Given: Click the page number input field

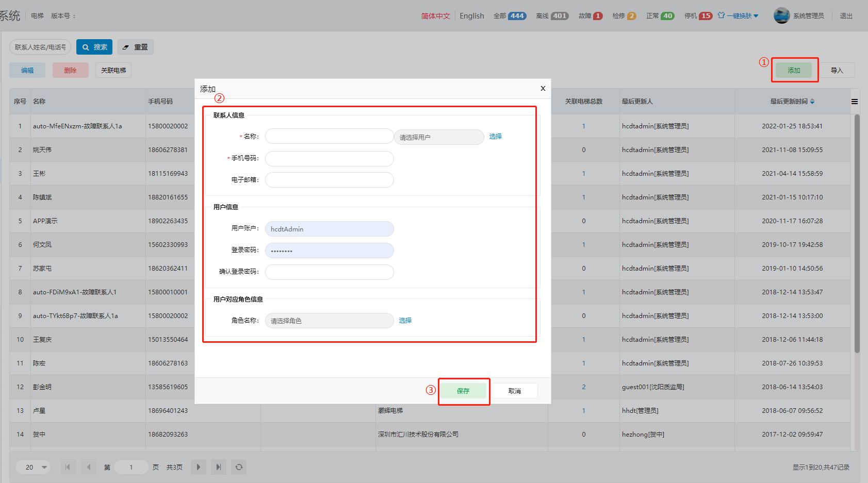Looking at the screenshot, I should coord(132,467).
